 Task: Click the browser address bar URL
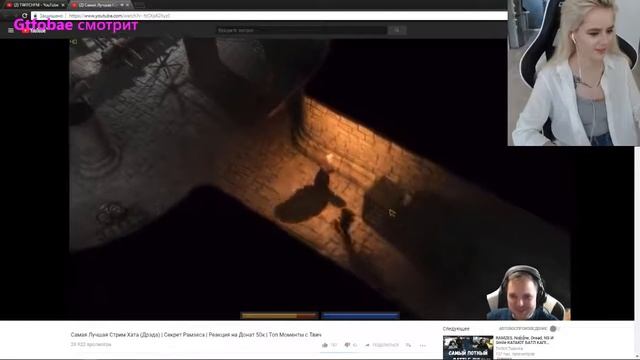pyautogui.click(x=119, y=16)
